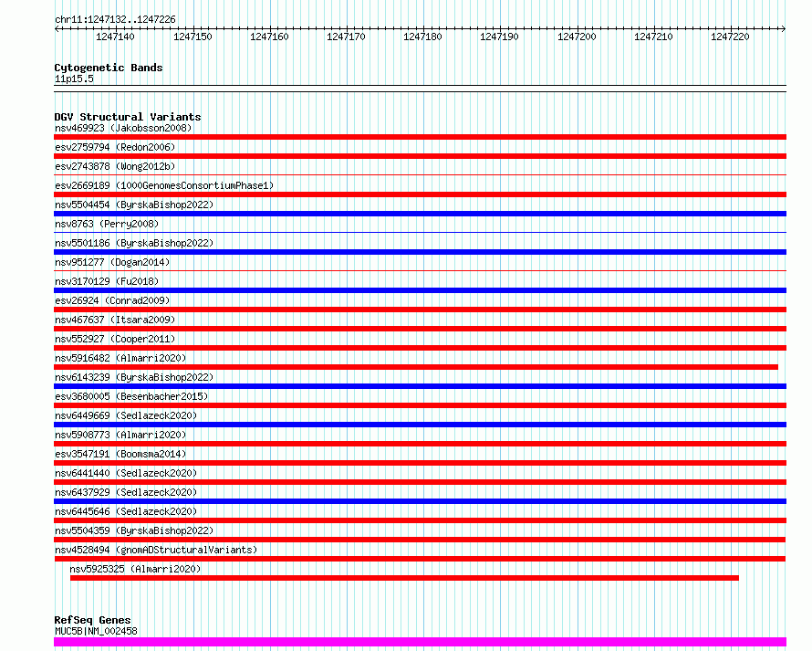Click the thin red line for esv2743878
Screen dimensions: 812x651
click(420, 175)
